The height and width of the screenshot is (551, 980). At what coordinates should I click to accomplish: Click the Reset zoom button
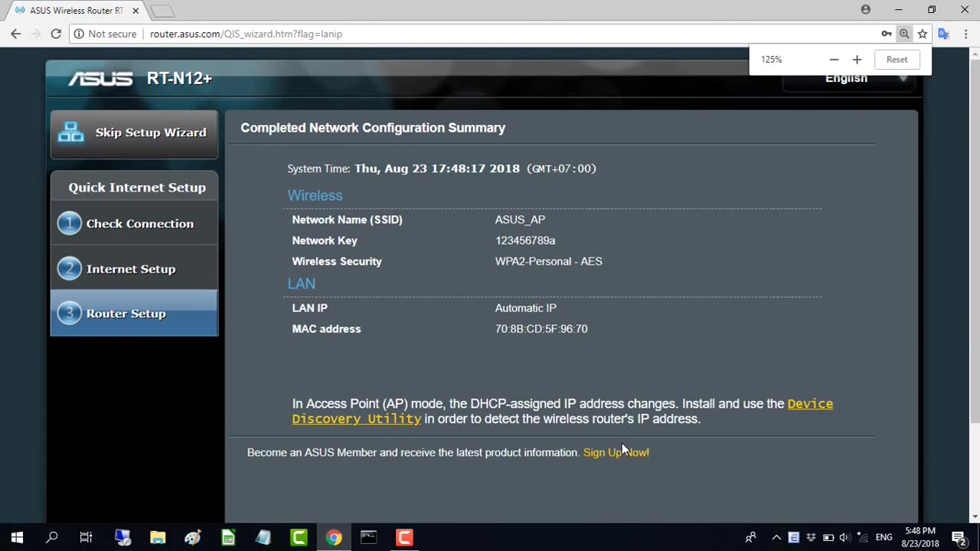[897, 60]
